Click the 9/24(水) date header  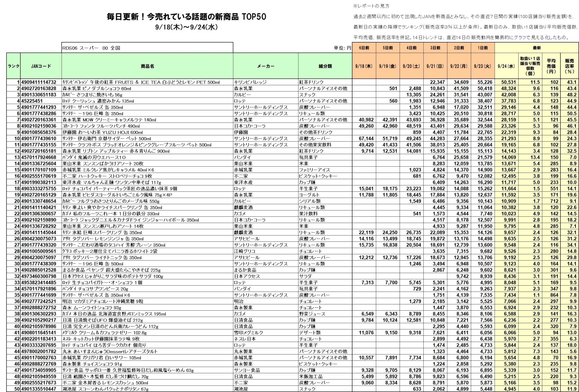click(506, 66)
